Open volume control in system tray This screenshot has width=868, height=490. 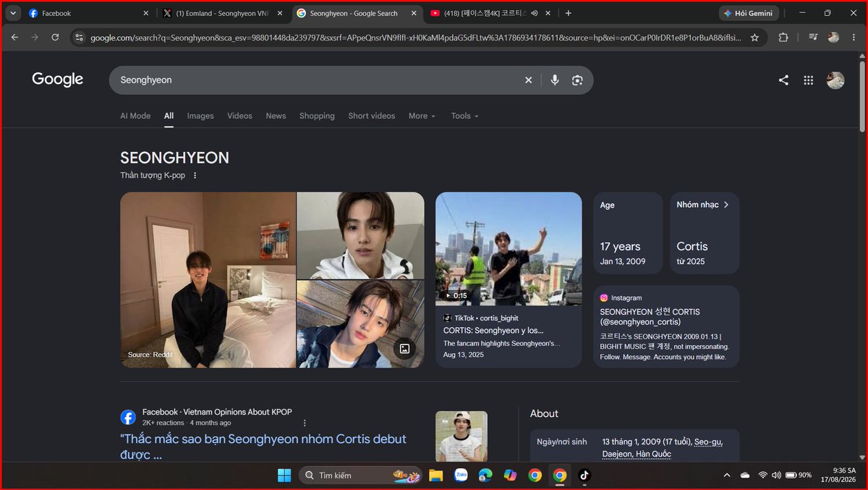point(775,475)
